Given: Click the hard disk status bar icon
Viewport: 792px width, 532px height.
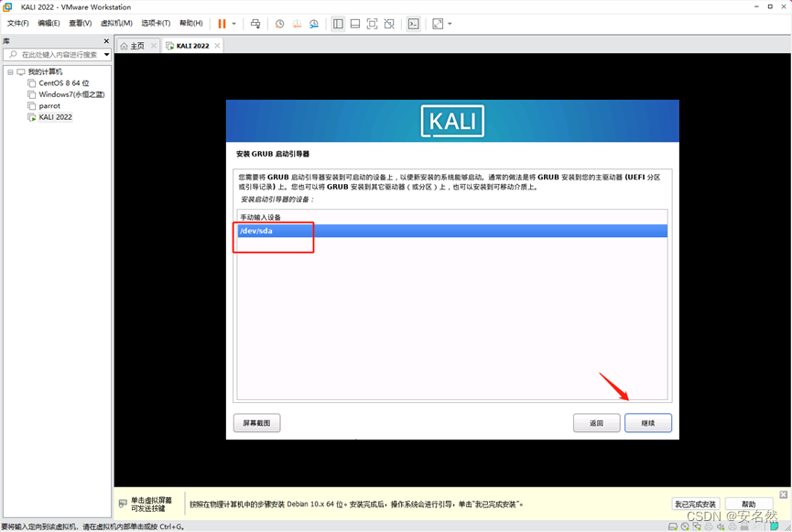Looking at the screenshot, I should click(673, 527).
